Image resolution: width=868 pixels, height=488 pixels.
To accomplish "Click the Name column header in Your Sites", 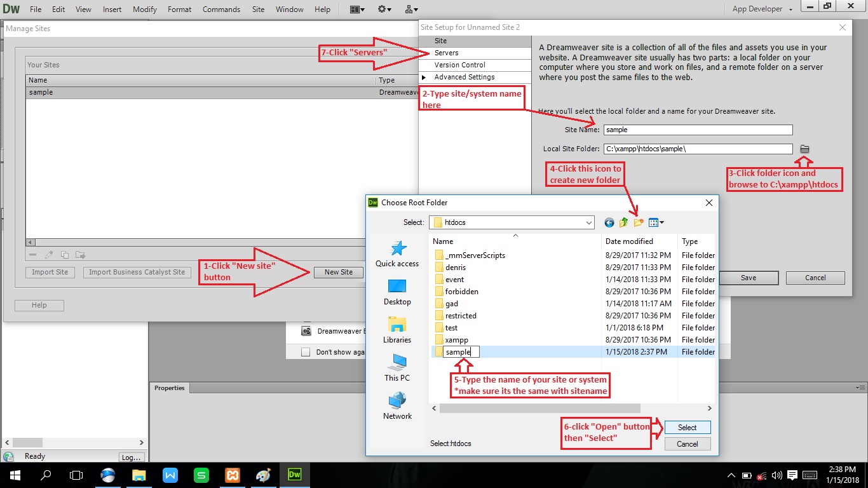I will point(201,80).
